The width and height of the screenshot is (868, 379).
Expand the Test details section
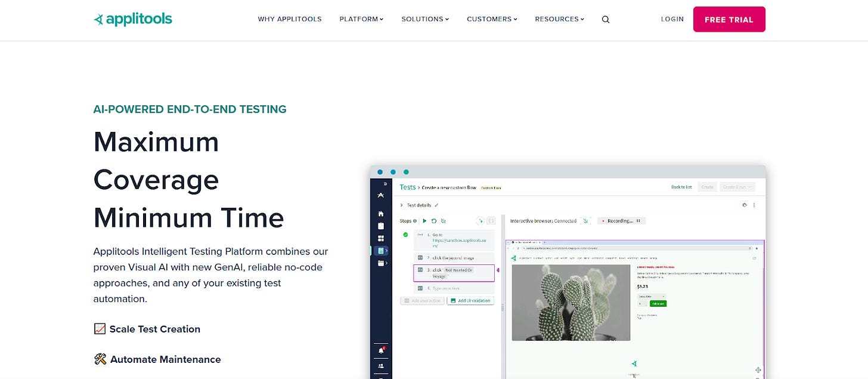coord(402,205)
